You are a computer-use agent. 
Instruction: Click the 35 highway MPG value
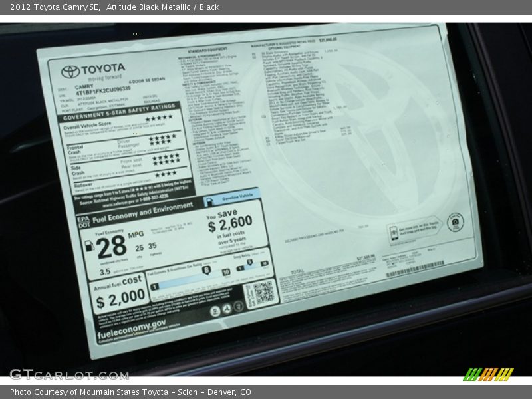tap(152, 245)
